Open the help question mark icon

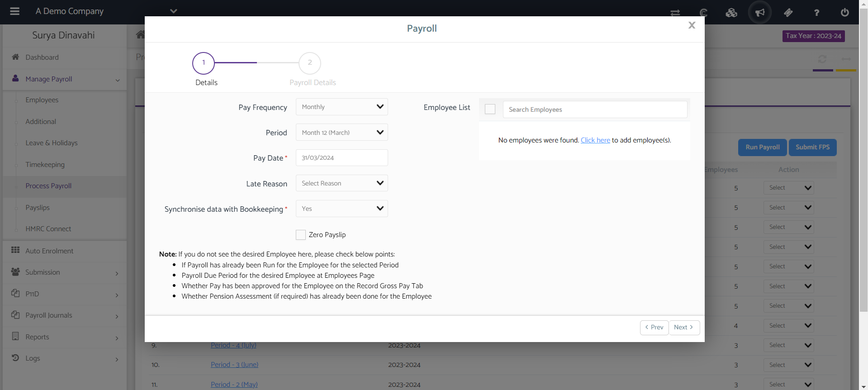click(816, 13)
